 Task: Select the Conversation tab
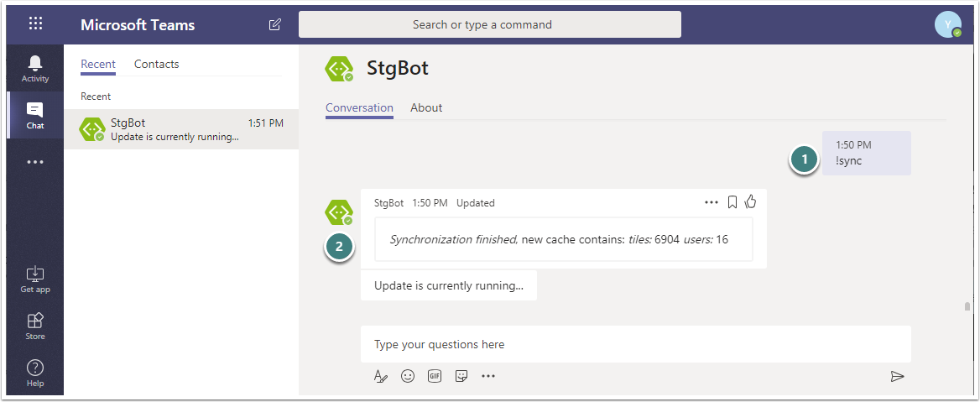pyautogui.click(x=359, y=108)
